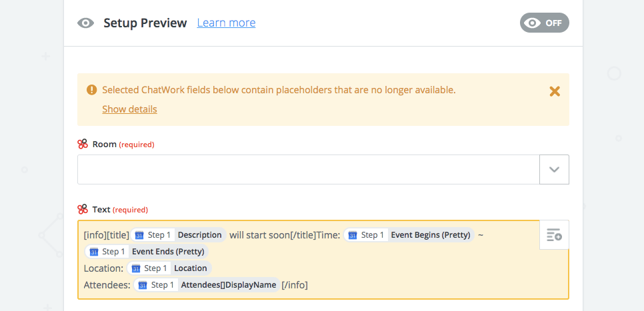
Task: Click the eye icon beside Setup Preview
Action: pyautogui.click(x=86, y=23)
